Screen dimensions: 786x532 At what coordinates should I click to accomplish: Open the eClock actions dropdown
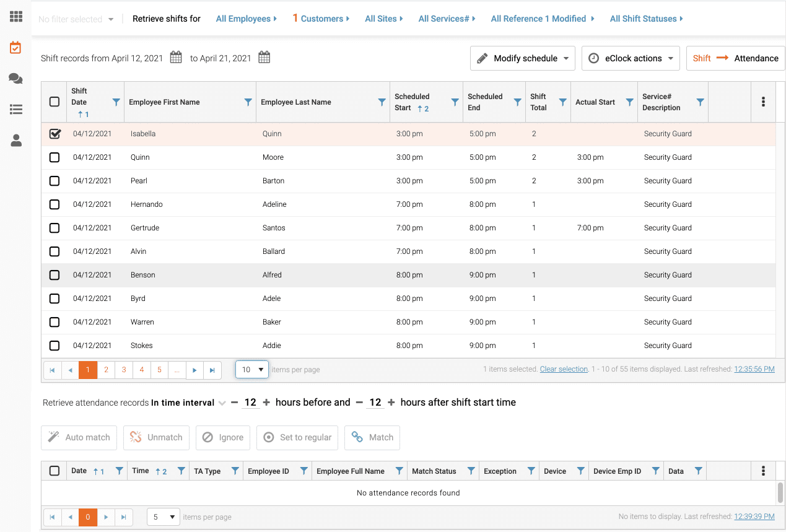[x=631, y=58]
